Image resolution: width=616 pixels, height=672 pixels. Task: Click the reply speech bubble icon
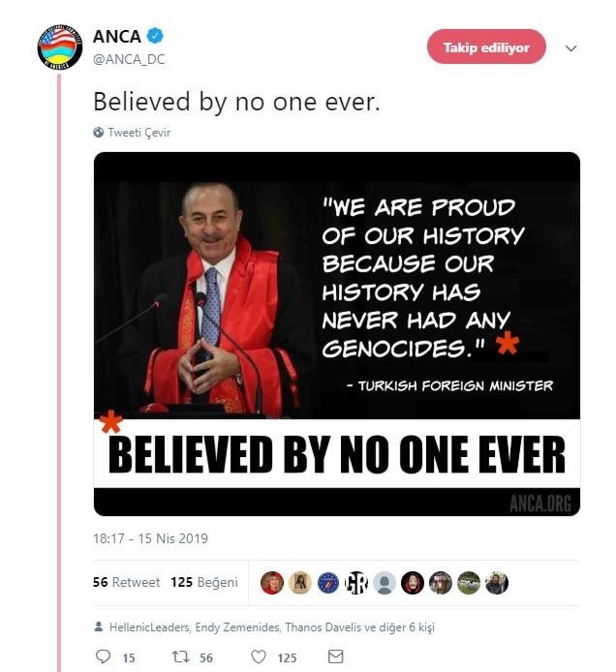click(104, 657)
